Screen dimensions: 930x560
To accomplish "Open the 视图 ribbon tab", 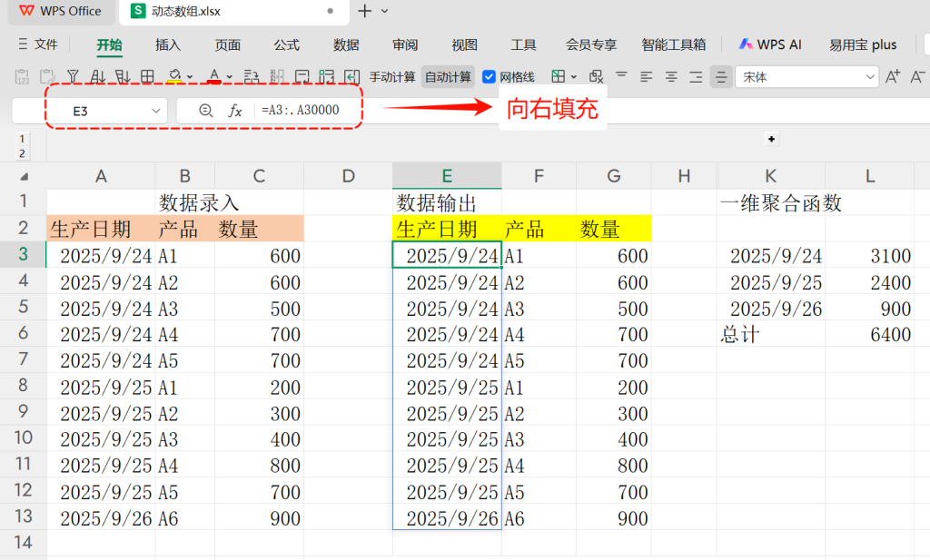I will coord(464,45).
